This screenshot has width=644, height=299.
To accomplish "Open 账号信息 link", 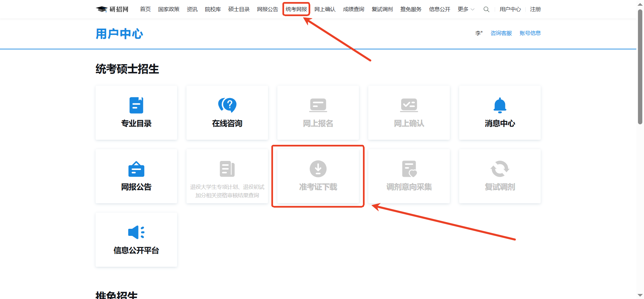I will [x=530, y=33].
